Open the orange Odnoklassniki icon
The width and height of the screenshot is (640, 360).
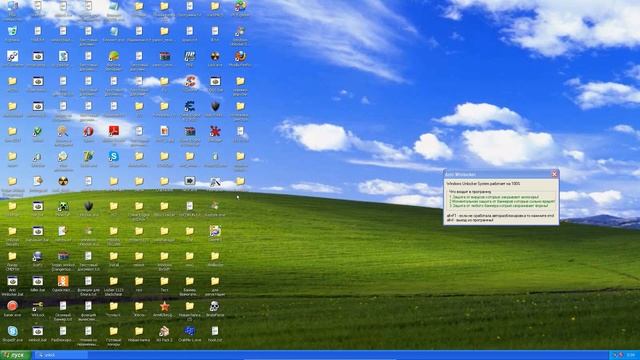[x=63, y=281]
